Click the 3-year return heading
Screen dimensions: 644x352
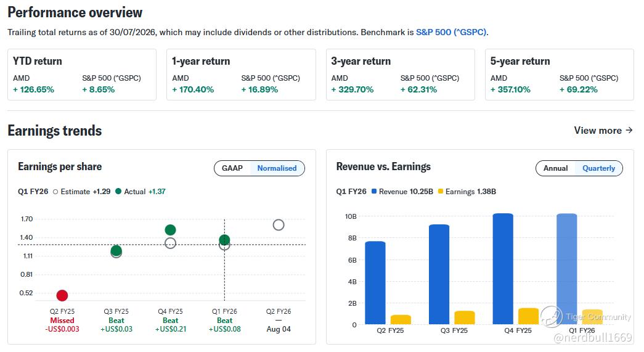(x=361, y=61)
